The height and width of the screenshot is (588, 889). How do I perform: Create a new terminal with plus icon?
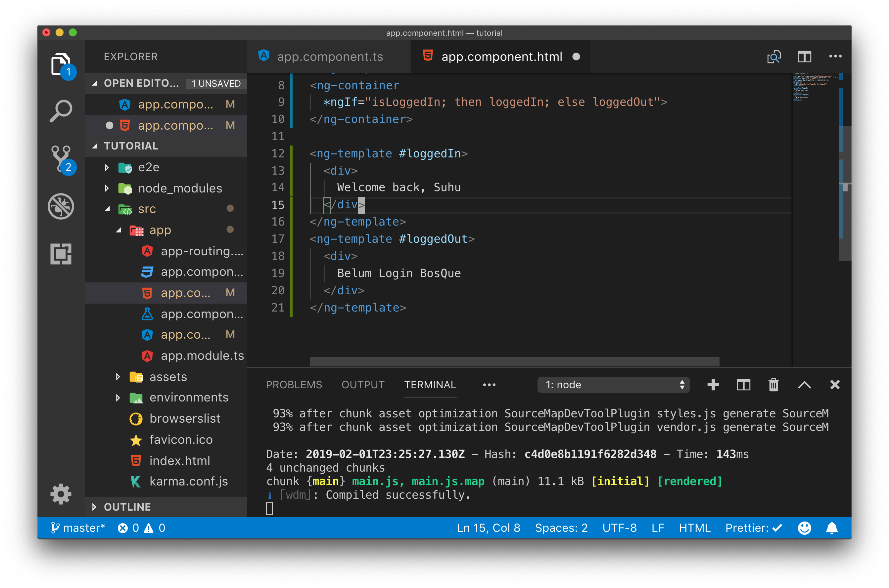(x=713, y=385)
